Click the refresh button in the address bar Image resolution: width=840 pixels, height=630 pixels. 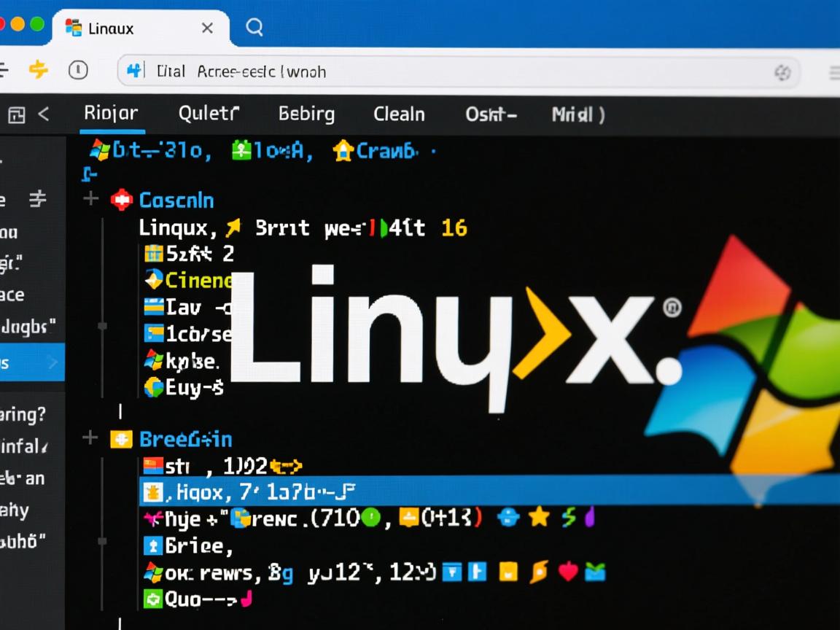click(783, 71)
